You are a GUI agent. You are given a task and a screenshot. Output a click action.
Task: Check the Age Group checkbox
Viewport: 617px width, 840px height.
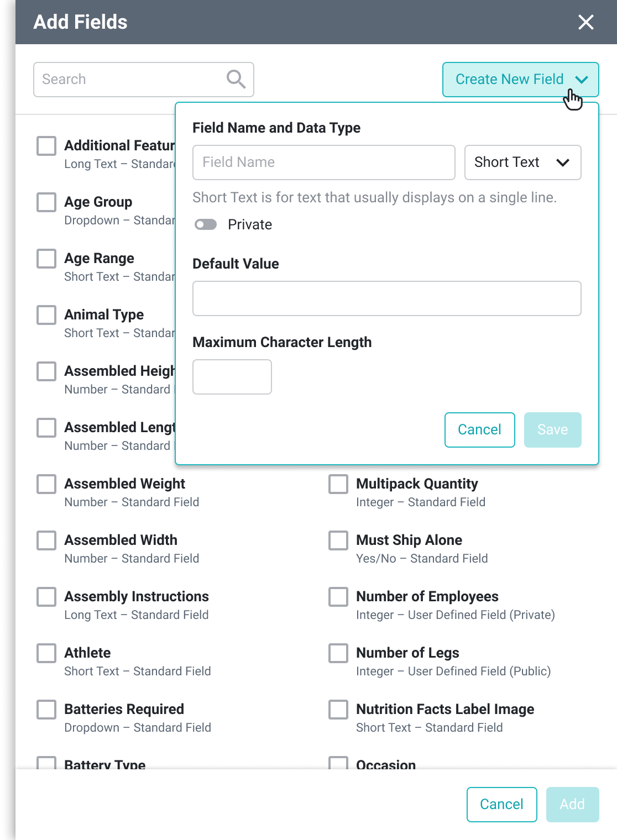(x=46, y=202)
